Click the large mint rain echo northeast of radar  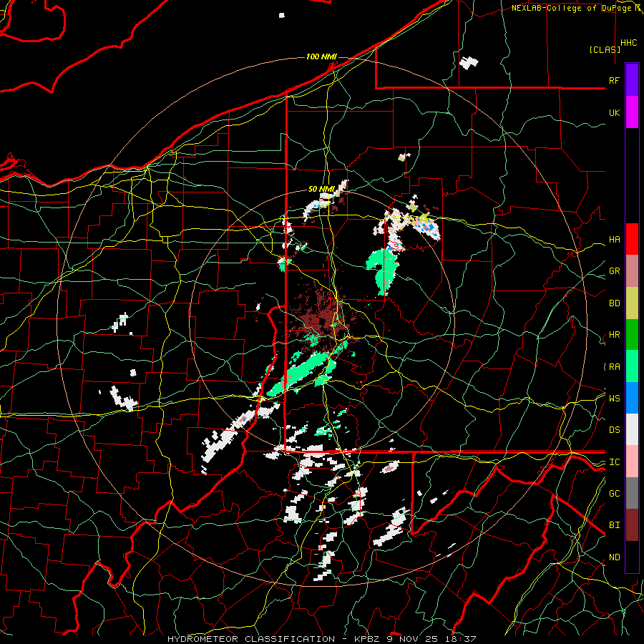click(383, 271)
